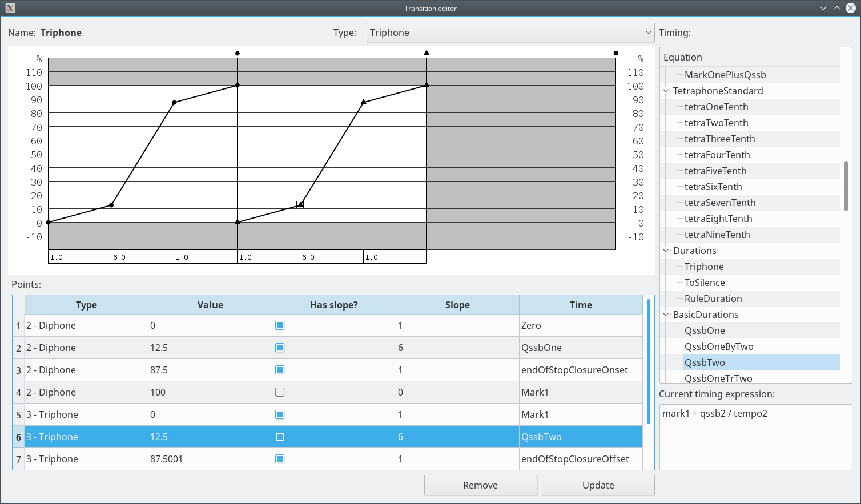Toggle Has slope checkbox for row 5
The height and width of the screenshot is (504, 861).
pyautogui.click(x=280, y=414)
